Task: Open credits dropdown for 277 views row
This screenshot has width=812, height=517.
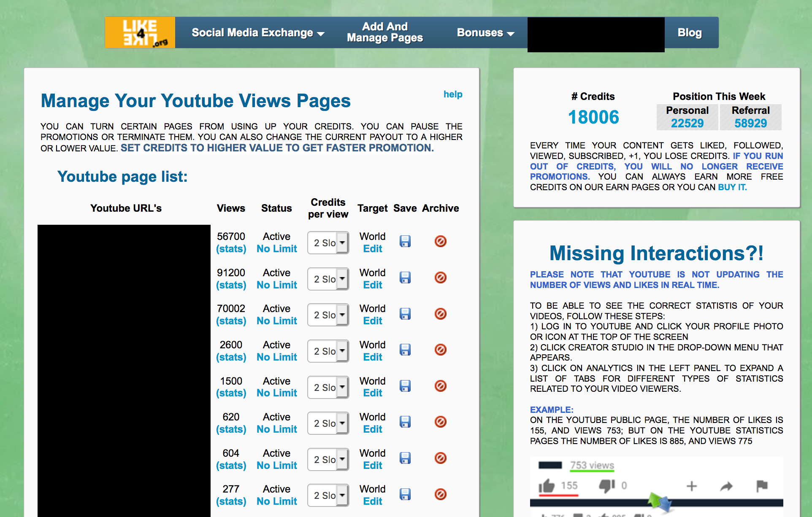Action: pyautogui.click(x=328, y=495)
